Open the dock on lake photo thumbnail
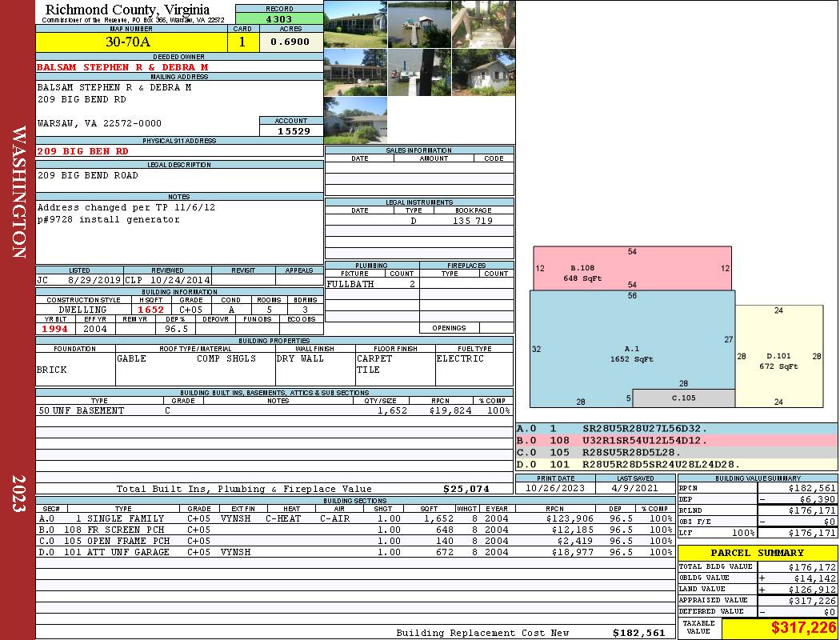This screenshot has width=840, height=640. [x=419, y=24]
